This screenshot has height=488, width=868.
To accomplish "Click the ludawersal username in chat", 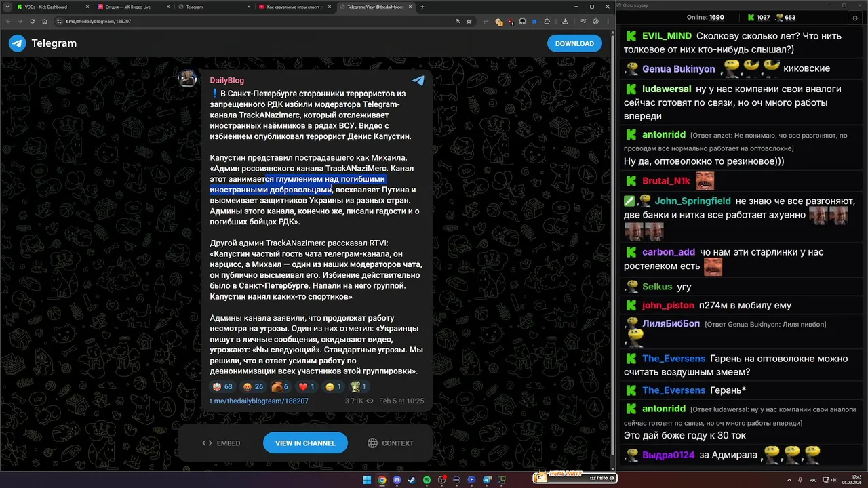I will [x=667, y=89].
